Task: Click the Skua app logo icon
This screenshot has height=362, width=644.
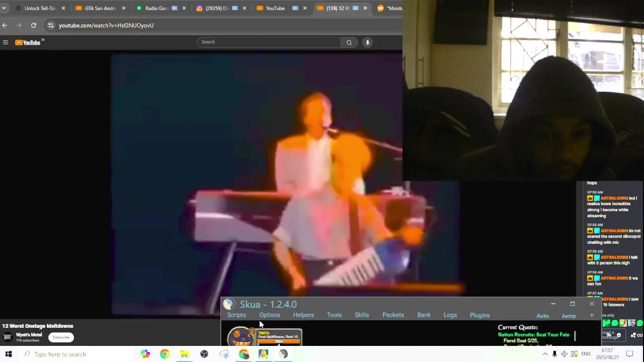Action: pyautogui.click(x=229, y=304)
